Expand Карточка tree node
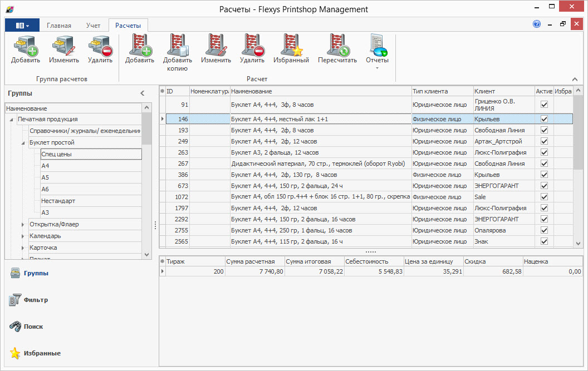 click(23, 248)
